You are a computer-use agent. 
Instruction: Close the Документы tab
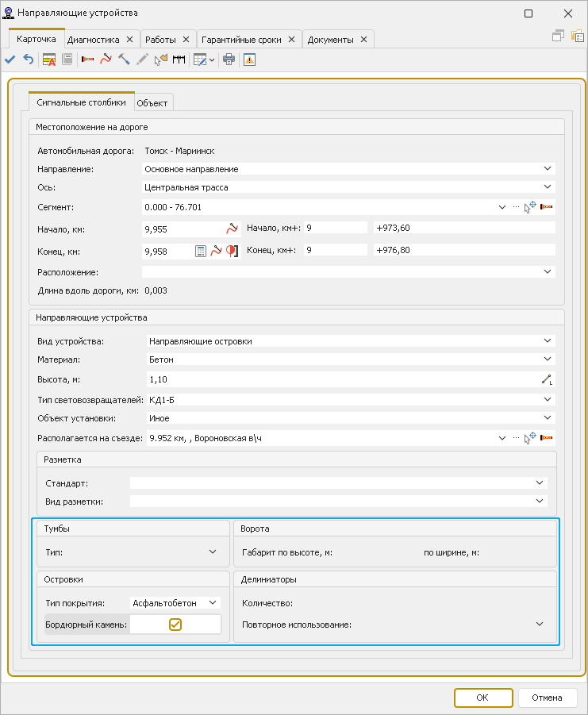(x=363, y=40)
